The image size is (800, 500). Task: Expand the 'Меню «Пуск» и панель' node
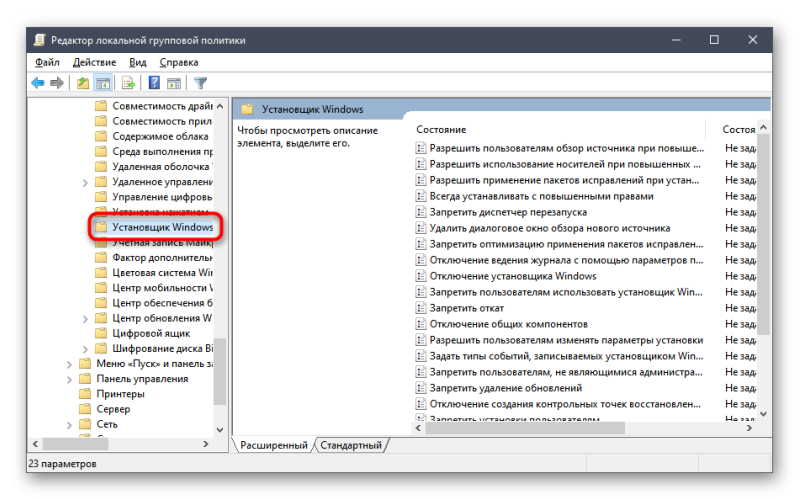pos(69,364)
